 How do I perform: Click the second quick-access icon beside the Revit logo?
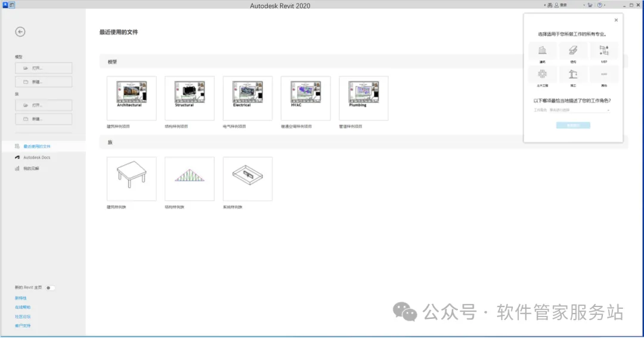pyautogui.click(x=12, y=5)
